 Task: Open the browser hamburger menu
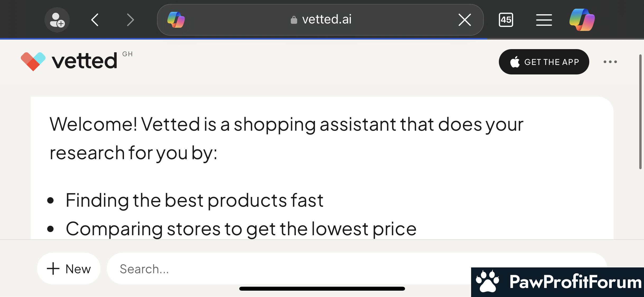pos(544,20)
